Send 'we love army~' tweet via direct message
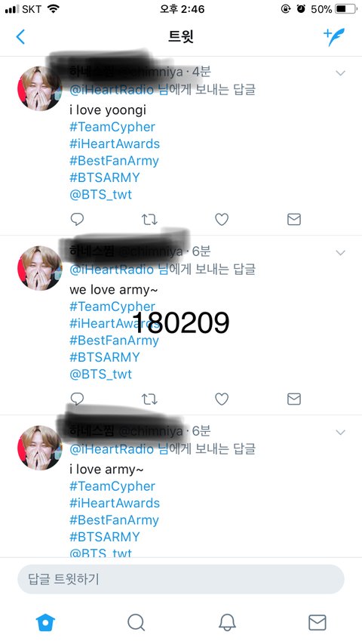362x644 pixels. tap(294, 399)
